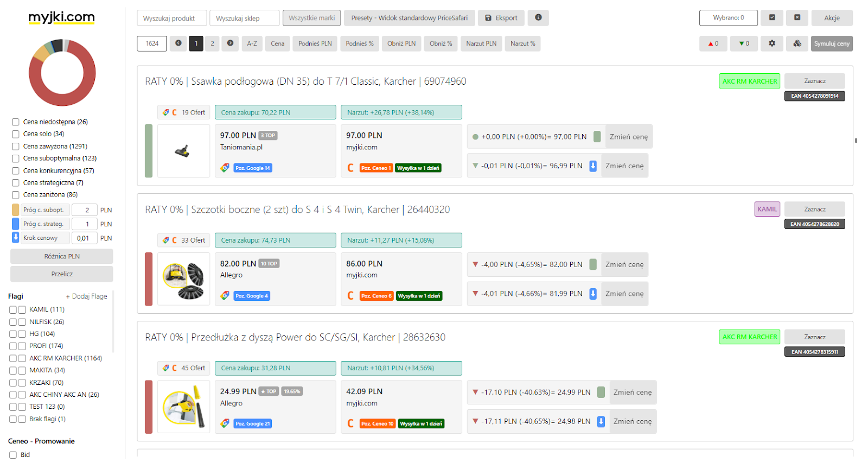
Task: Click the select-all checkmark icon button
Action: point(771,18)
